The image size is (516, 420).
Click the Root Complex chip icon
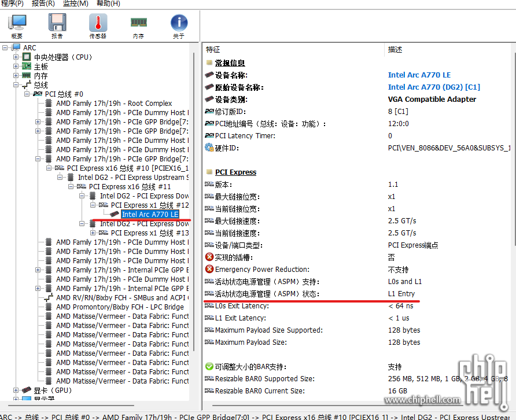click(x=49, y=103)
